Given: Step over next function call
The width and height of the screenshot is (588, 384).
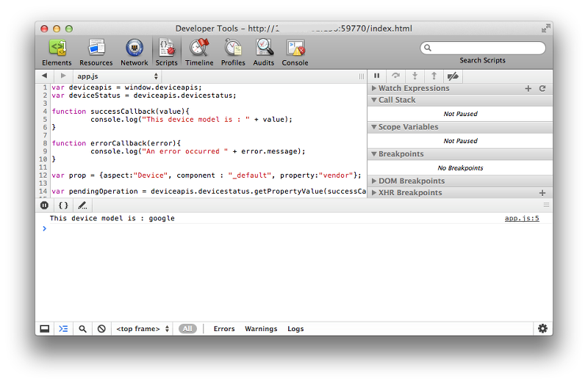Looking at the screenshot, I should (x=395, y=76).
